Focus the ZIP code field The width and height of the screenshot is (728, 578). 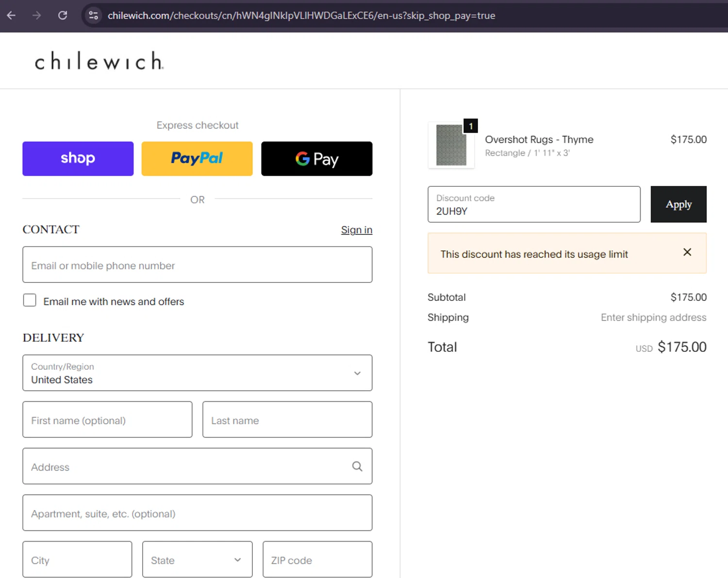317,560
